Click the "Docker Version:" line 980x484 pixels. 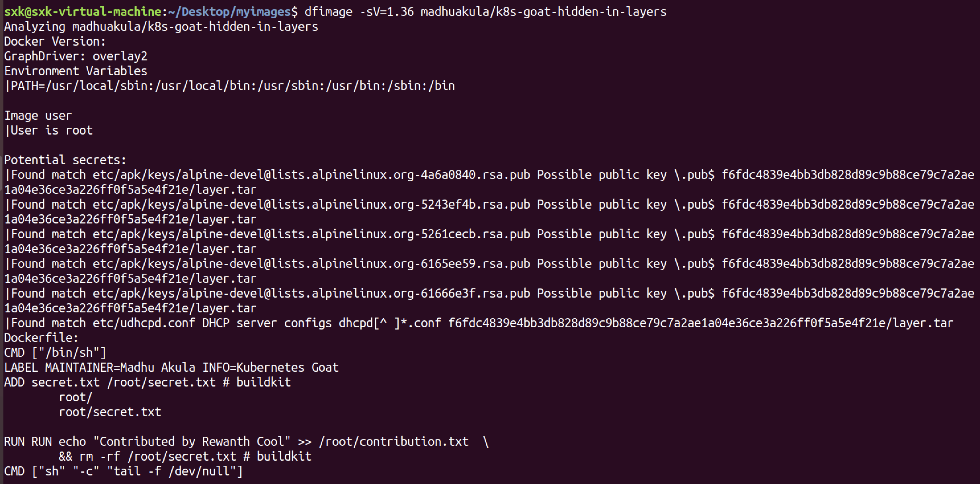[55, 42]
